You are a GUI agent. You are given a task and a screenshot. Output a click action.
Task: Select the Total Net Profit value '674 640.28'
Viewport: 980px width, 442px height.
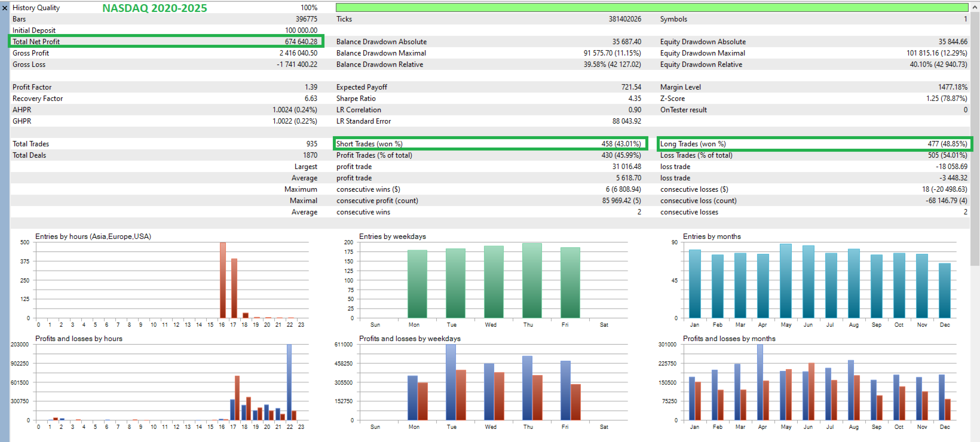click(301, 42)
